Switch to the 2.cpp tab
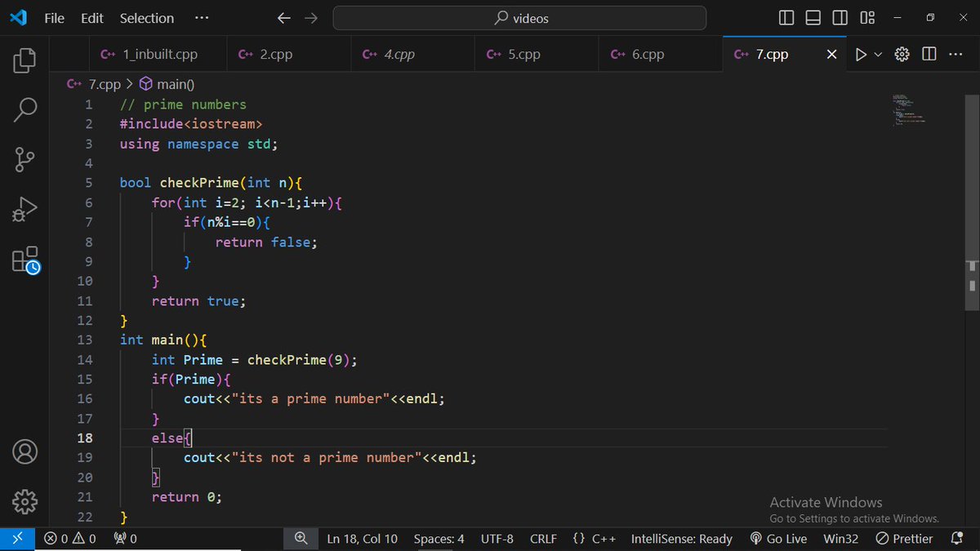This screenshot has width=980, height=551. (x=288, y=55)
